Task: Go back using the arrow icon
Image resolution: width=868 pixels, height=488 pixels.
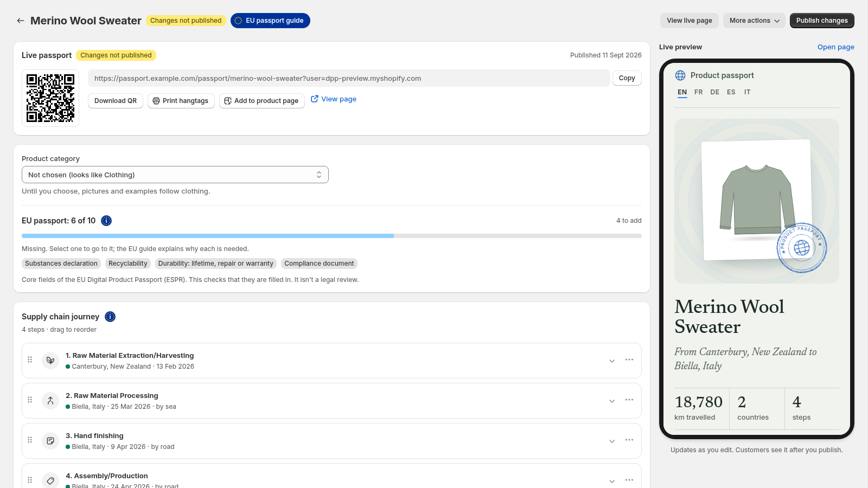Action: [x=21, y=21]
